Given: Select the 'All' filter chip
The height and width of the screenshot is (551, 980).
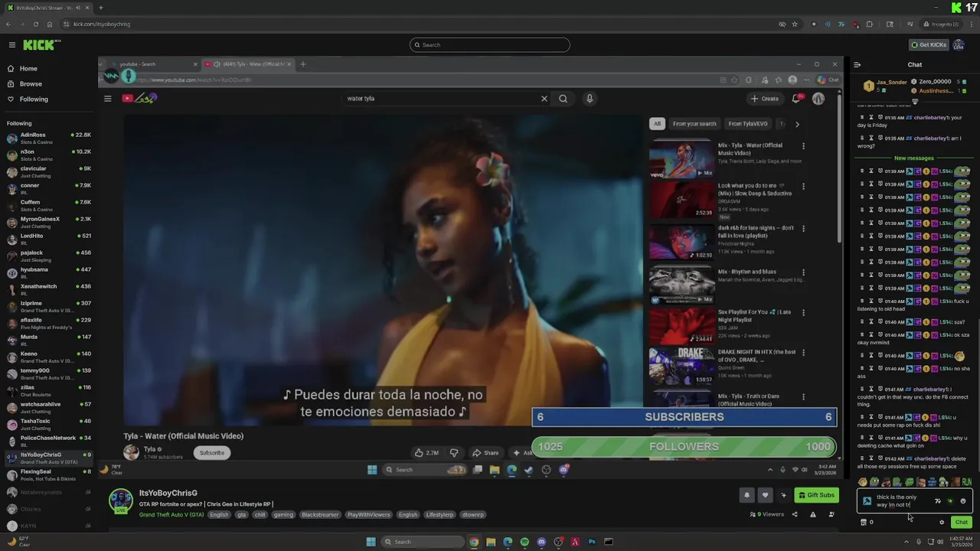Looking at the screenshot, I should [657, 123].
